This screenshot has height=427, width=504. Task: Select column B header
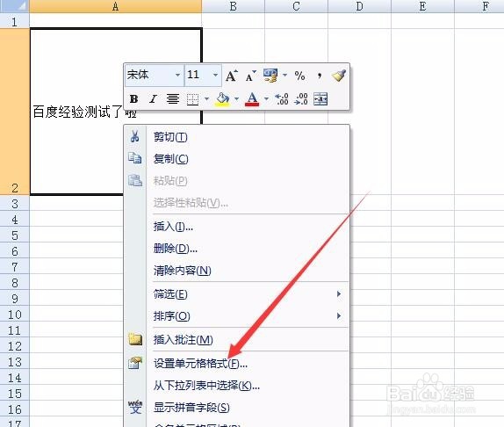[x=234, y=6]
